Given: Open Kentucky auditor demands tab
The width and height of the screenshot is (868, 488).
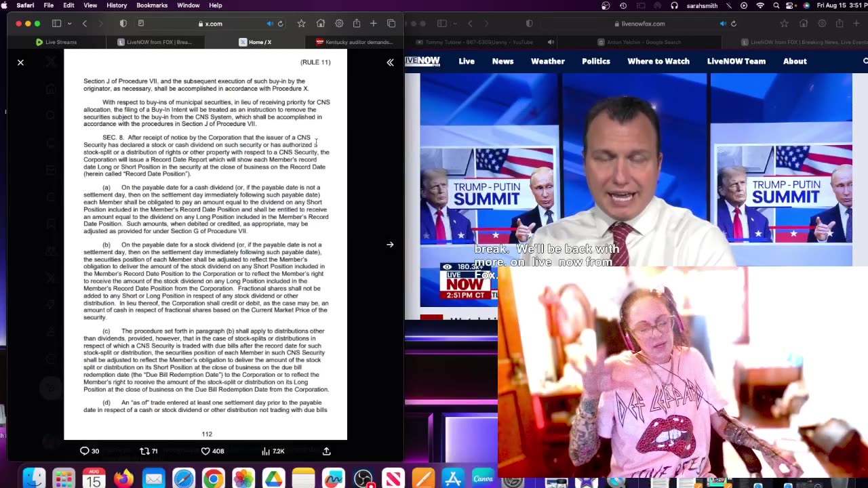Looking at the screenshot, I should [x=355, y=42].
